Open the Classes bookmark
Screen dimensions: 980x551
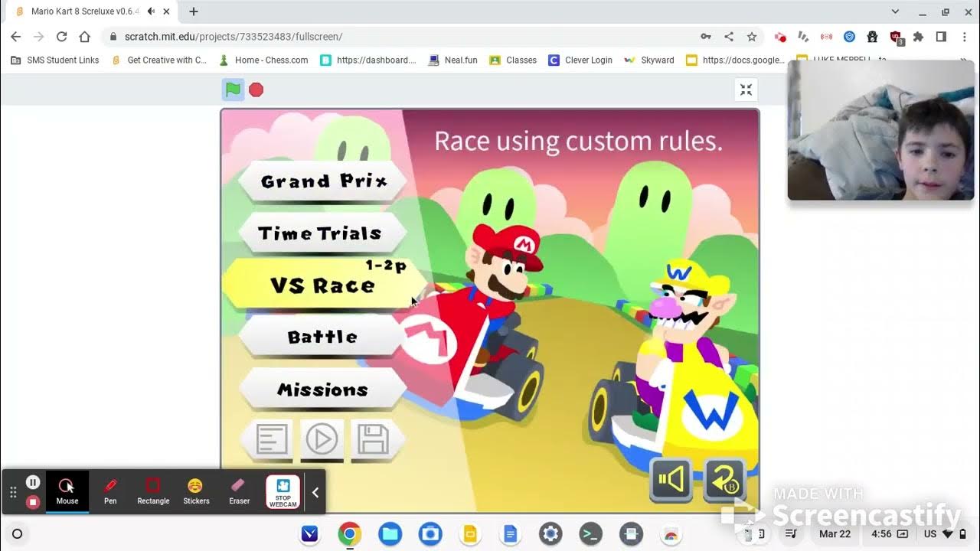coord(513,60)
